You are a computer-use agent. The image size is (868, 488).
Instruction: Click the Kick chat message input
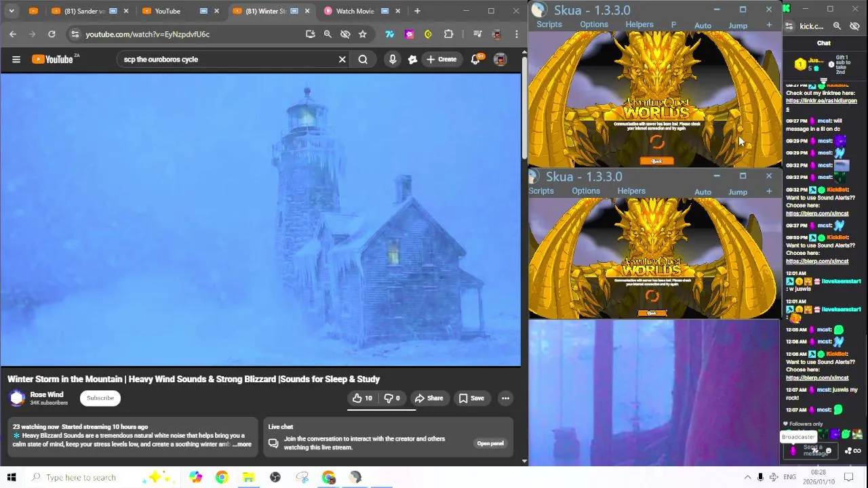tap(811, 451)
